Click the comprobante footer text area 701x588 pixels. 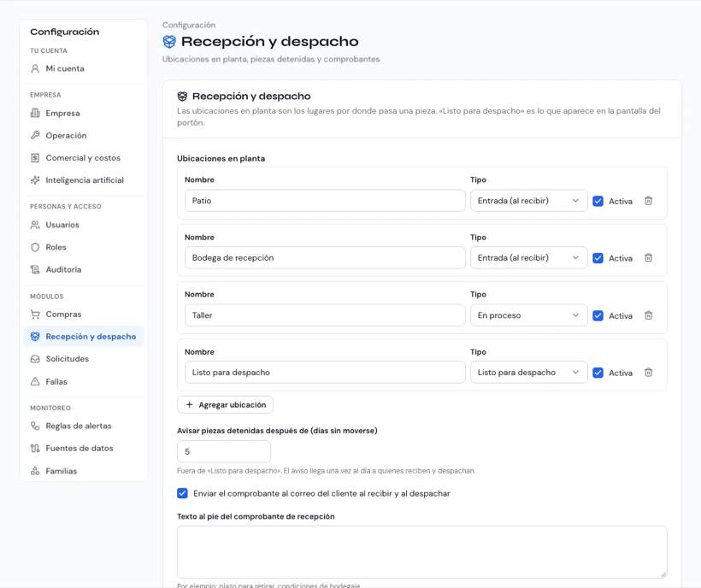click(421, 552)
